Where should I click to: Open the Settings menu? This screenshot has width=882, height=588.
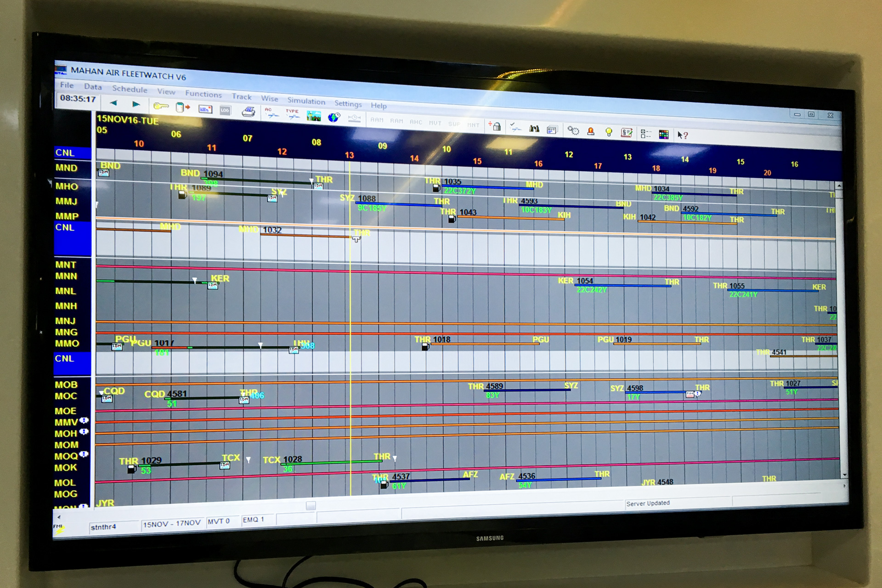(348, 103)
